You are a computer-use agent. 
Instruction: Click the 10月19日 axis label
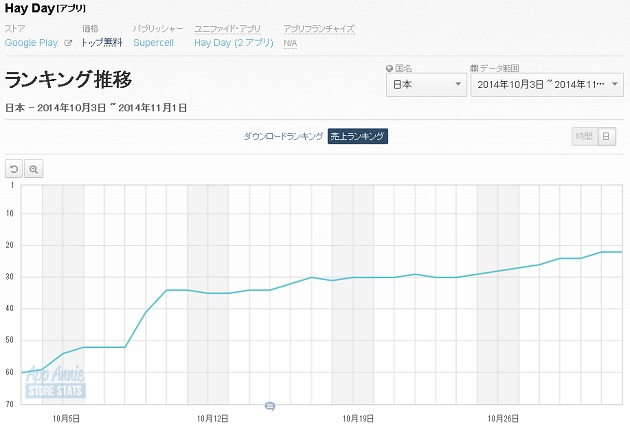[x=358, y=419]
